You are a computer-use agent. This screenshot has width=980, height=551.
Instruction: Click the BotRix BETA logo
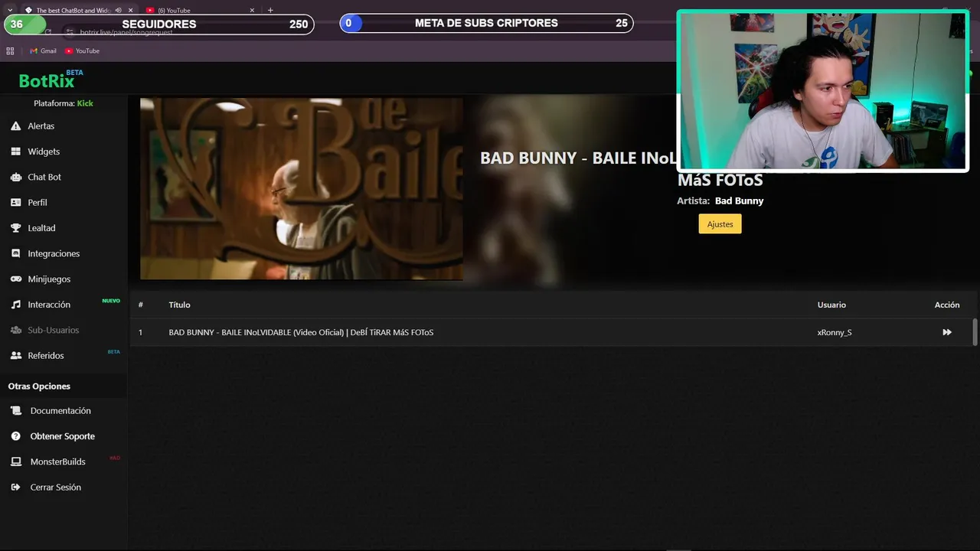[x=51, y=79]
